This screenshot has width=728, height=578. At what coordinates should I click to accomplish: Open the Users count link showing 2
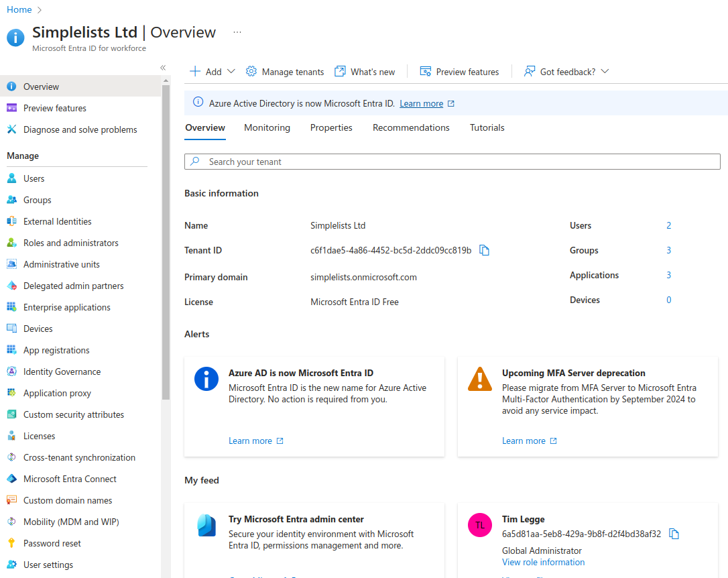[668, 225]
